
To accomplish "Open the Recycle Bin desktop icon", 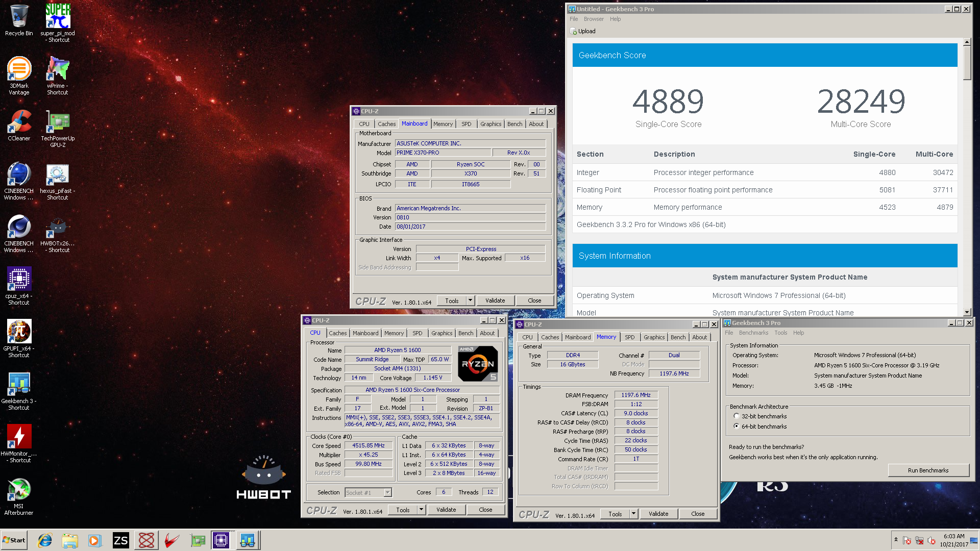I will point(19,20).
